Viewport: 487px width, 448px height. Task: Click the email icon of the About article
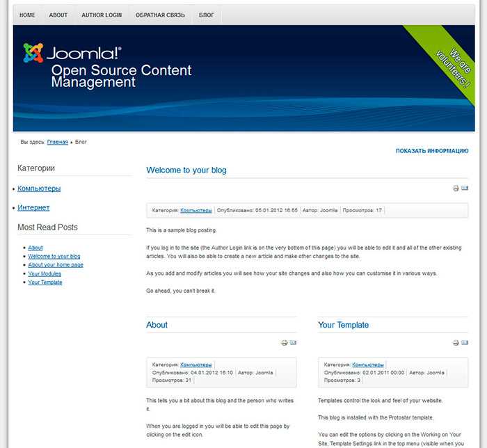[293, 342]
